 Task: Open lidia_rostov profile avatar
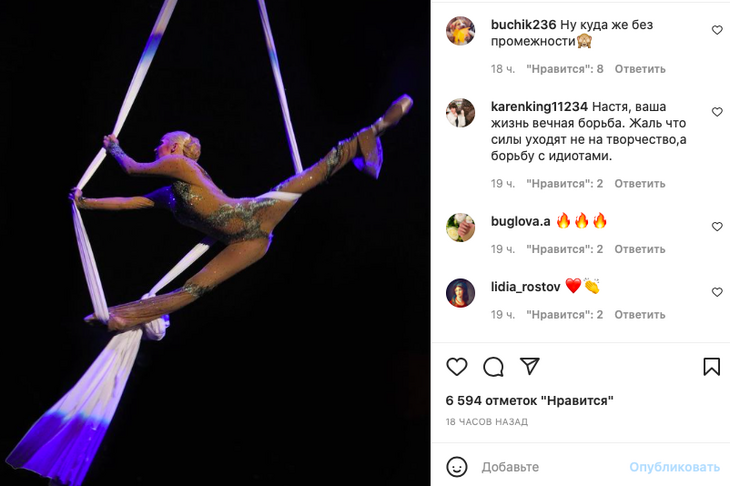click(x=460, y=292)
